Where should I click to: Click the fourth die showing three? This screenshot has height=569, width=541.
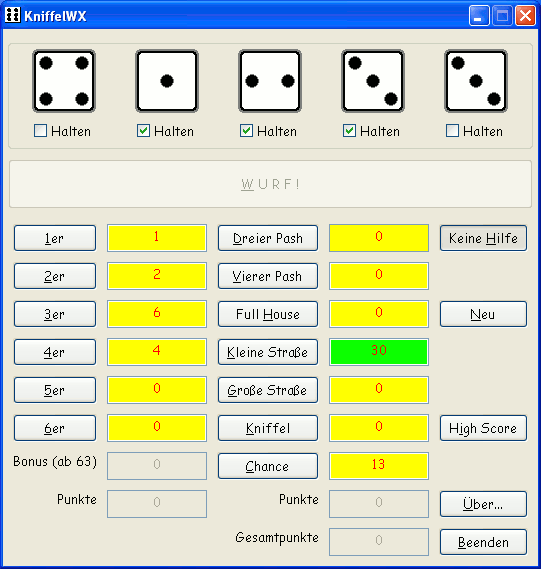click(373, 81)
